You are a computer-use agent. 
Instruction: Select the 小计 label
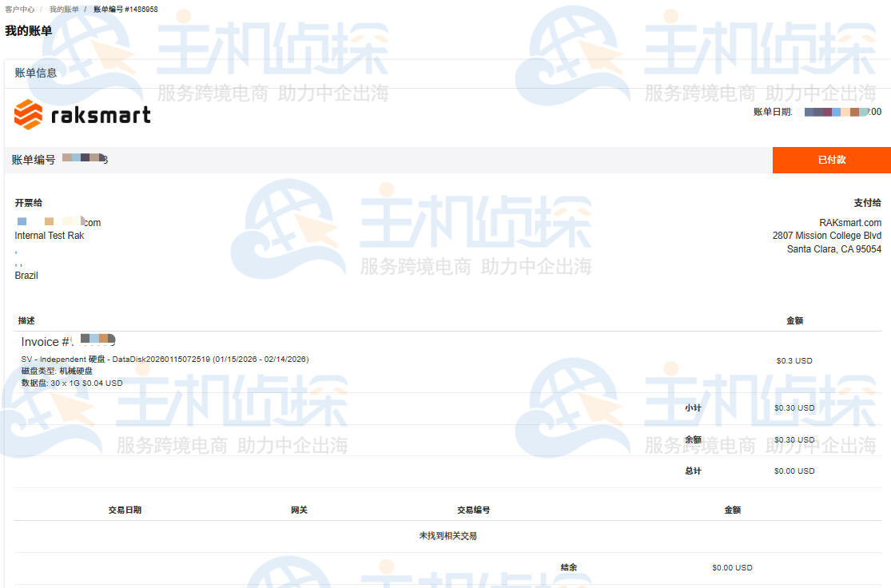tap(693, 408)
